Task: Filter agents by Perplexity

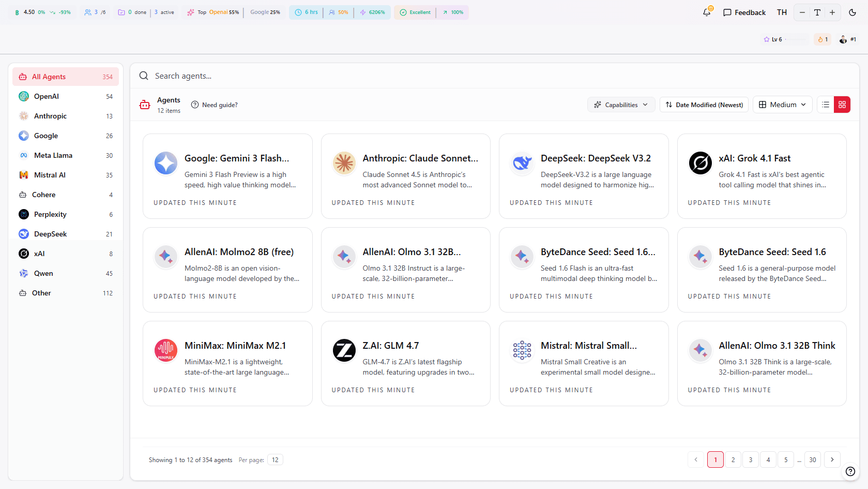Action: click(x=66, y=214)
